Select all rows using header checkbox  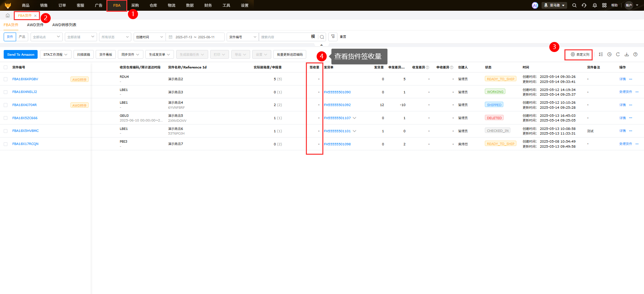[x=6, y=67]
